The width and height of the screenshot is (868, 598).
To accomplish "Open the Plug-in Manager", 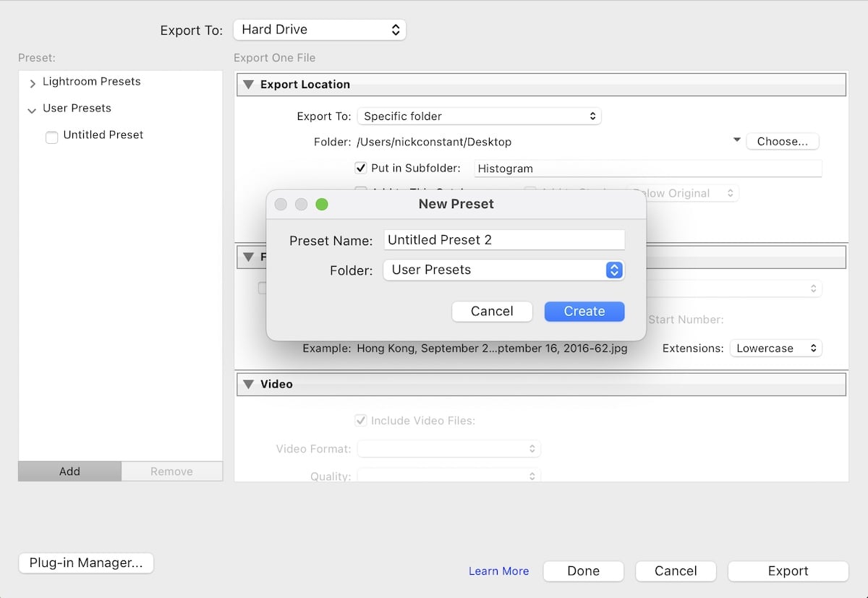I will (x=85, y=563).
